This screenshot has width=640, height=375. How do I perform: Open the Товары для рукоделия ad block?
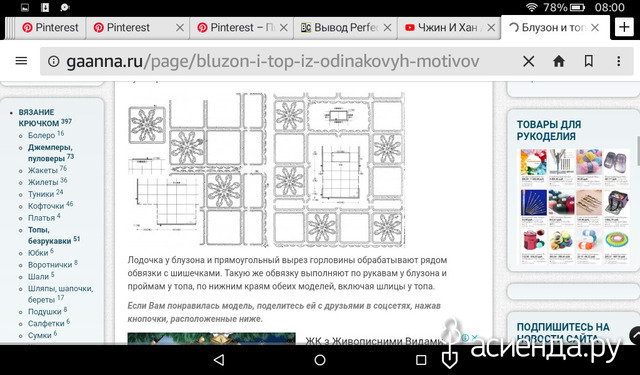click(573, 191)
